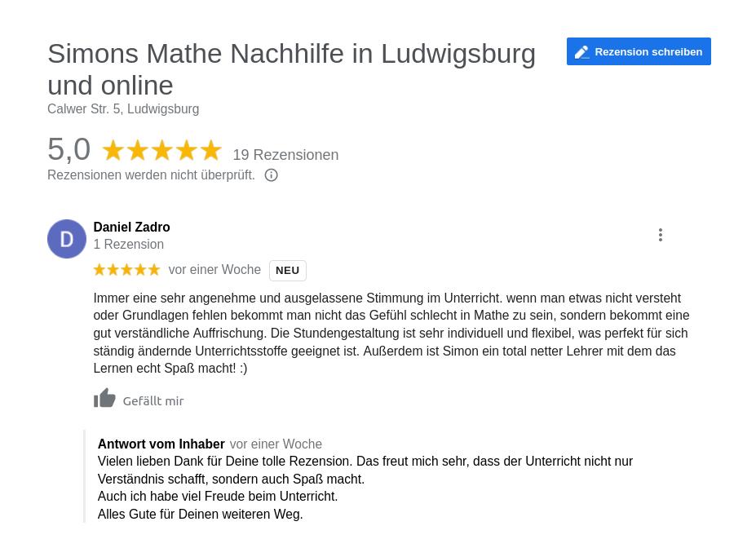The width and height of the screenshot is (756, 548).
Task: Click the Rezension schreiben button text
Action: (648, 52)
